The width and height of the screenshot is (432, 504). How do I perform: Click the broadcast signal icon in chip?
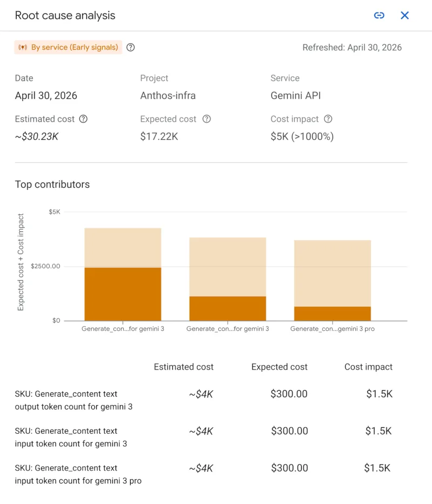(x=23, y=47)
